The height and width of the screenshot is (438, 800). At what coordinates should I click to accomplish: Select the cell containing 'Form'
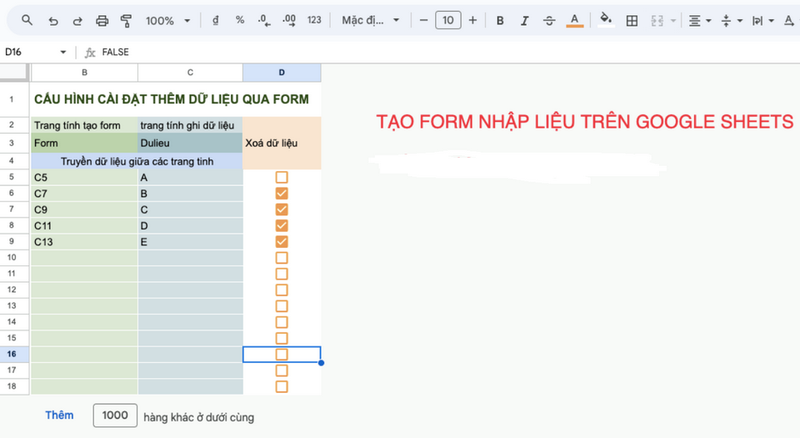85,143
